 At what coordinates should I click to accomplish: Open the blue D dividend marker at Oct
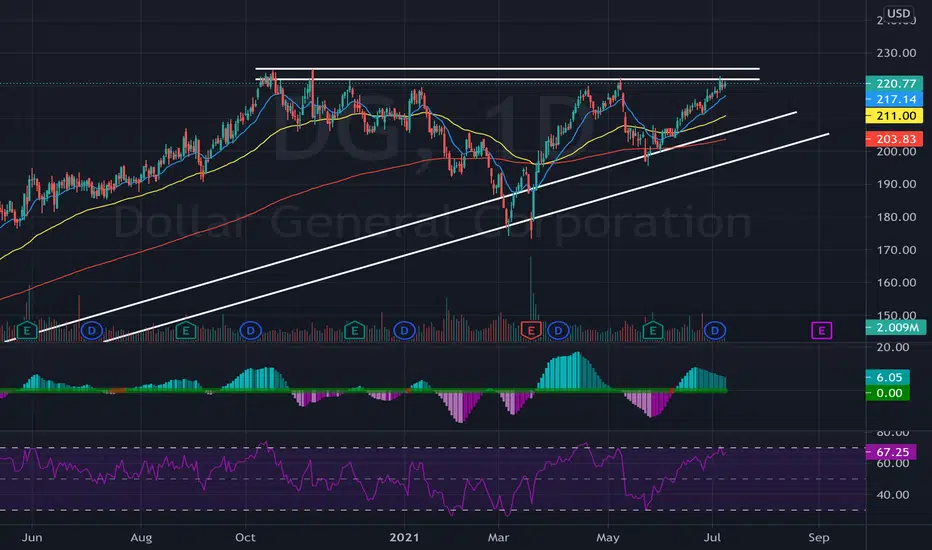coord(251,330)
